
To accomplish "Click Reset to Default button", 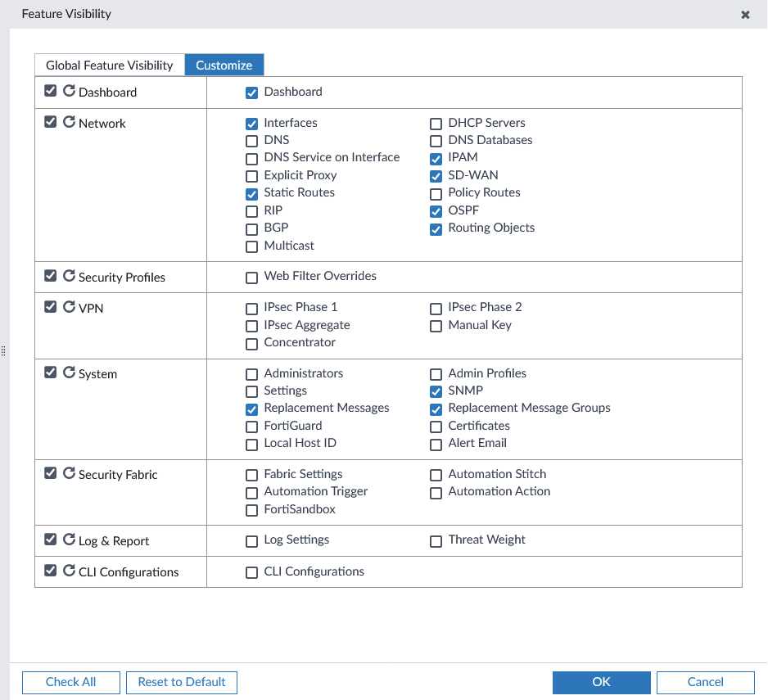I will click(x=182, y=682).
